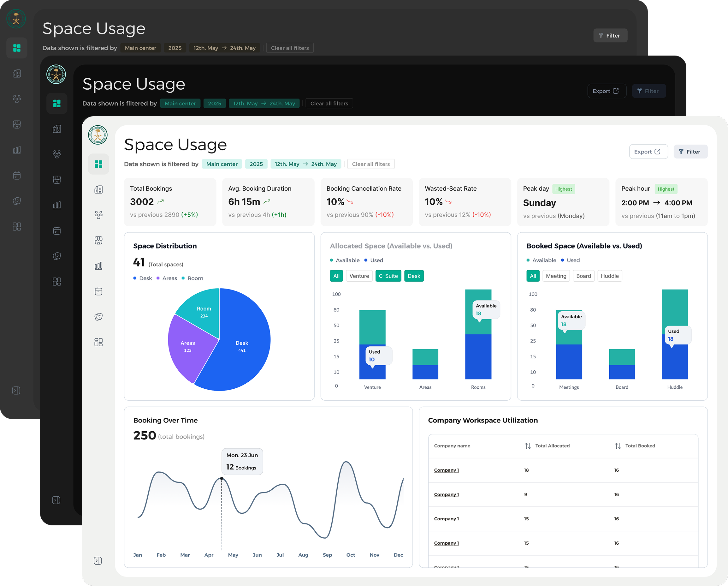Select the Meeting tab in Booked Space
Screen dimensions: 728x586
tap(556, 276)
